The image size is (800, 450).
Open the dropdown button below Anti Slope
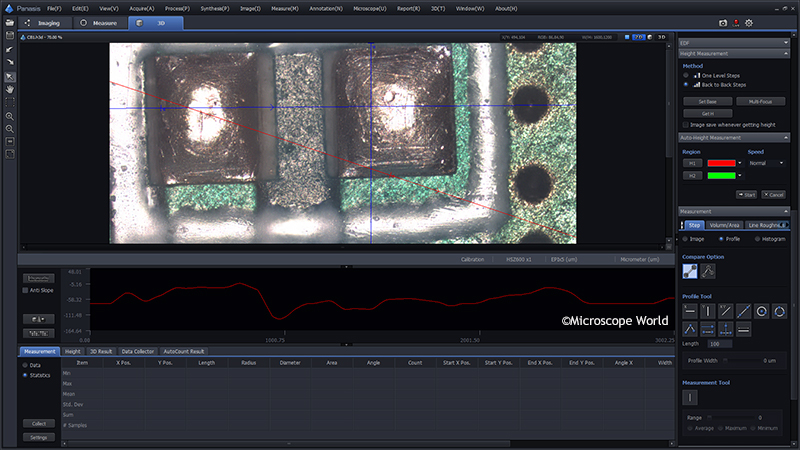pos(39,319)
